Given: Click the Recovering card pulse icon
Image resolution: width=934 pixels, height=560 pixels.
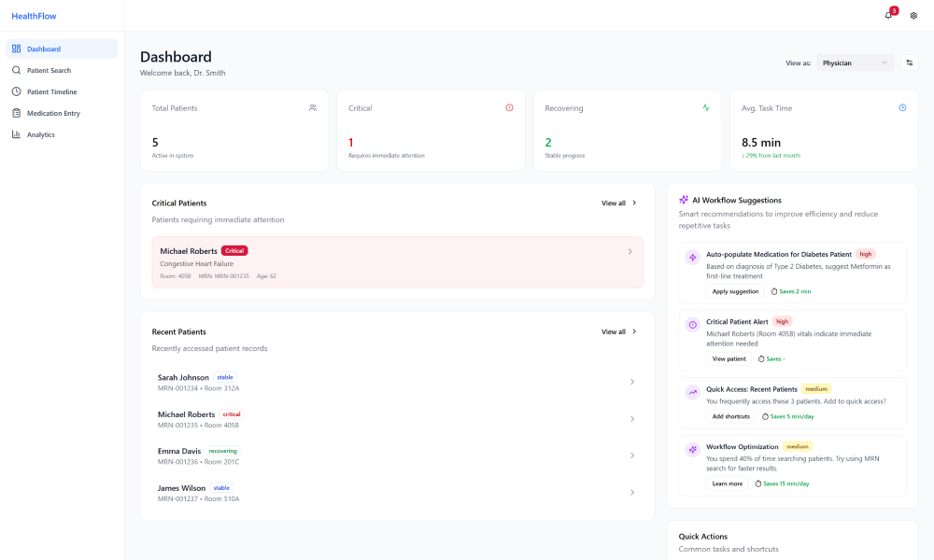Looking at the screenshot, I should (706, 107).
